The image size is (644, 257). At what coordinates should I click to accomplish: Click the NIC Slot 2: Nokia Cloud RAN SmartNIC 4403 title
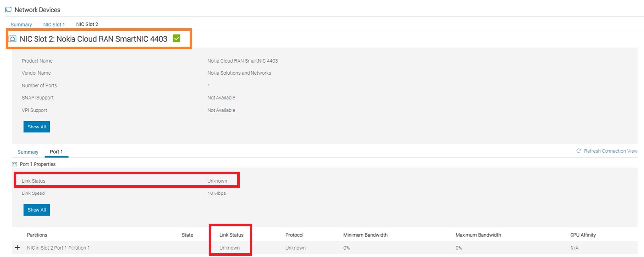[94, 39]
